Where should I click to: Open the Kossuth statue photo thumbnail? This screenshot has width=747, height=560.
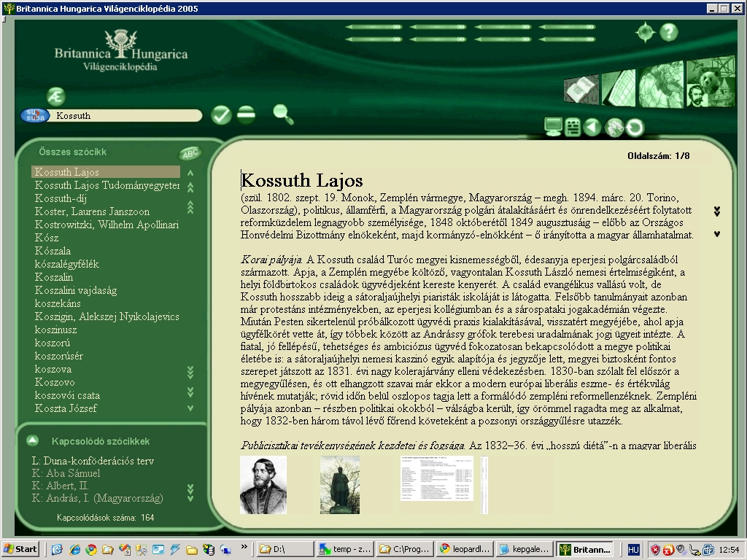(x=340, y=485)
